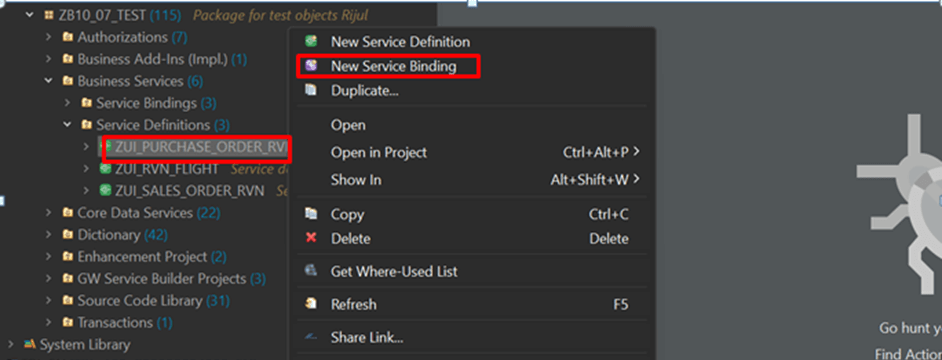Click the red Delete X icon
Image resolution: width=942 pixels, height=360 pixels.
pyautogui.click(x=311, y=238)
